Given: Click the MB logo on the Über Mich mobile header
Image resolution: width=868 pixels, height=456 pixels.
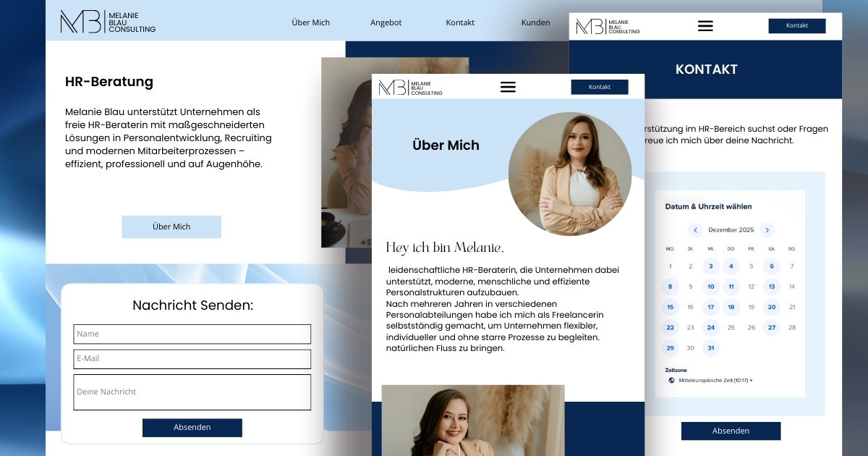Looking at the screenshot, I should tap(409, 88).
